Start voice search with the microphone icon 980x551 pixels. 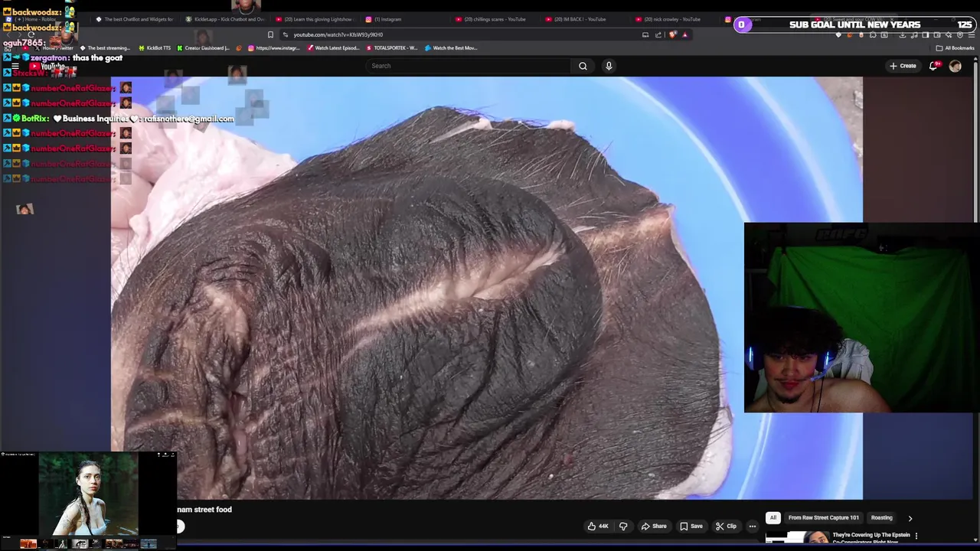click(x=609, y=66)
